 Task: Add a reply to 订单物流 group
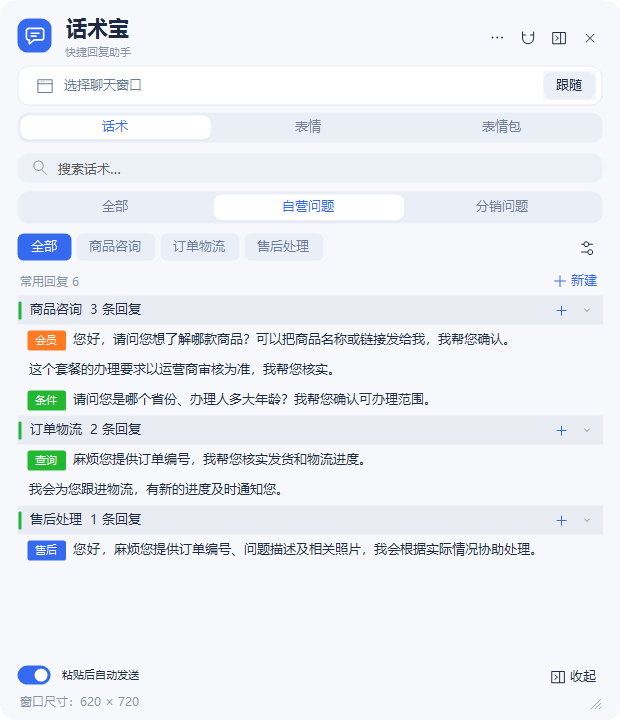click(x=561, y=430)
